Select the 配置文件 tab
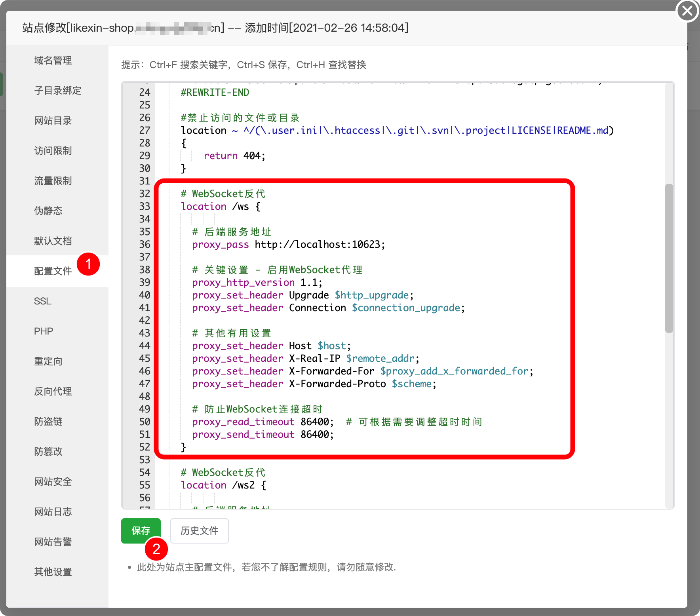Screen dimensions: 700x616 pyautogui.click(x=53, y=271)
